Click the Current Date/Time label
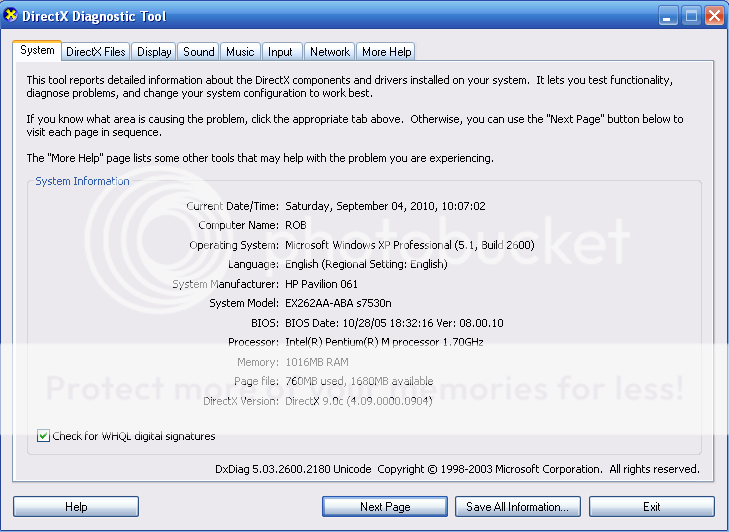This screenshot has width=729, height=532. click(x=232, y=206)
